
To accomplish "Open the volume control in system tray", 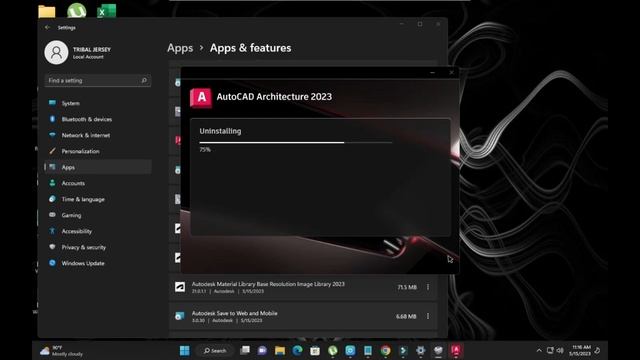I will [x=560, y=351].
